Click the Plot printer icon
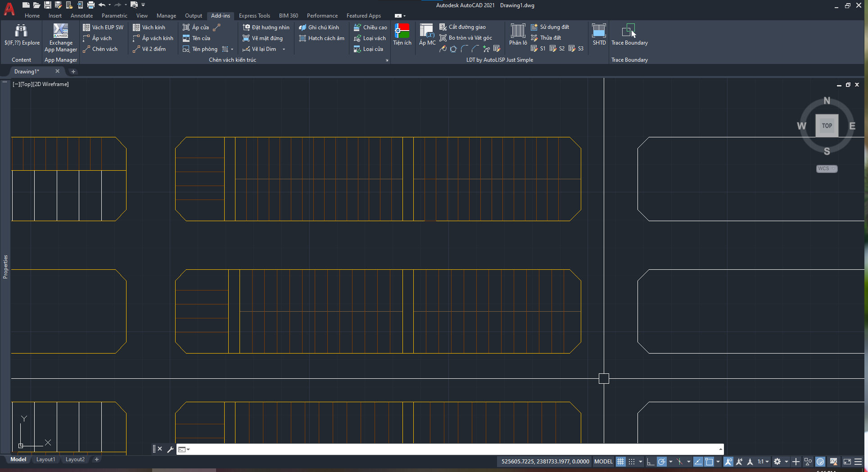 (x=91, y=5)
